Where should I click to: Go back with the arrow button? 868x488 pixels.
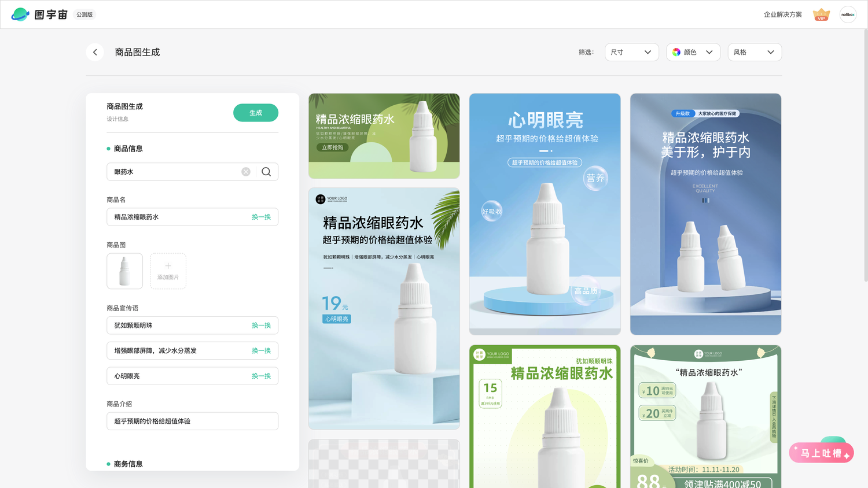pos(95,52)
